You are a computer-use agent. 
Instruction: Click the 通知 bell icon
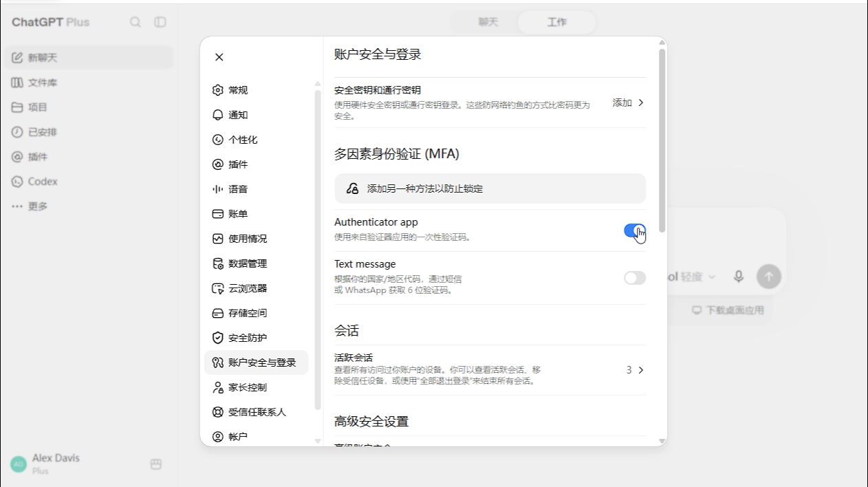(218, 115)
